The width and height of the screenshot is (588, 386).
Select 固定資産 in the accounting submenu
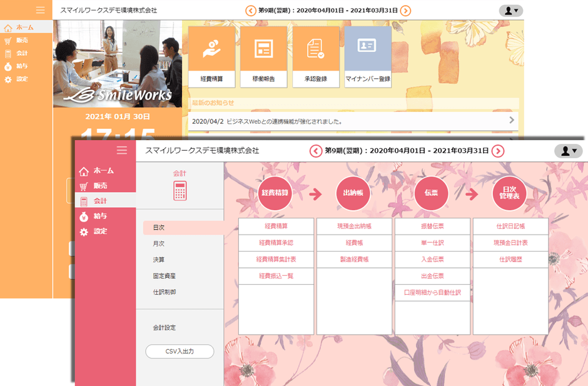tap(164, 276)
